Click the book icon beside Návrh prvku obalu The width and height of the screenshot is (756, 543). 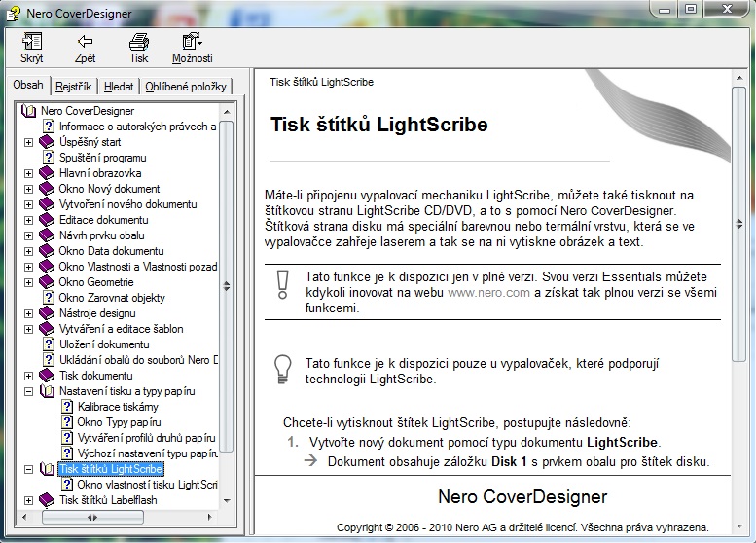(x=47, y=235)
